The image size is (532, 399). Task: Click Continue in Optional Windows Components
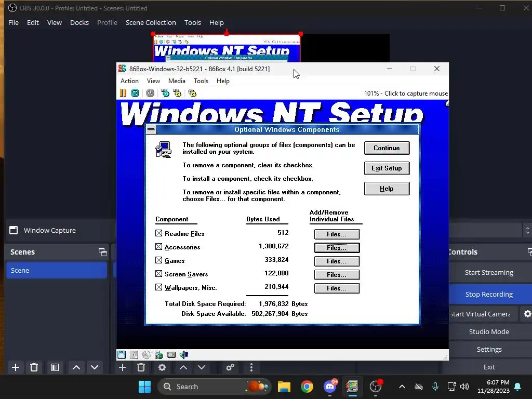[x=387, y=148]
